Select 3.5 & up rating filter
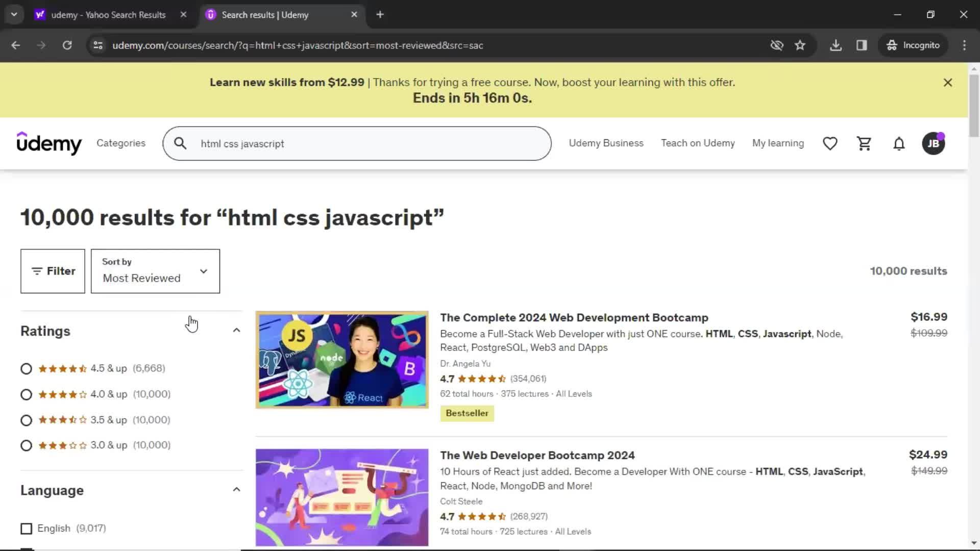The height and width of the screenshot is (551, 980). pyautogui.click(x=26, y=420)
